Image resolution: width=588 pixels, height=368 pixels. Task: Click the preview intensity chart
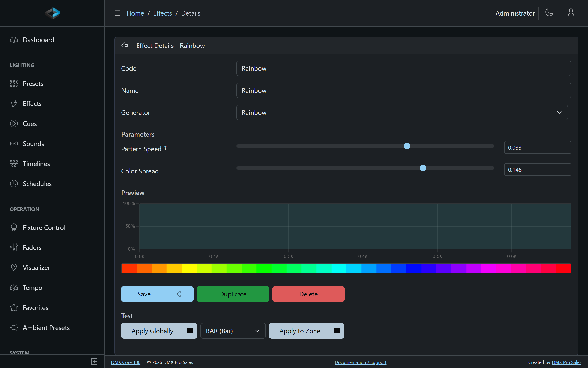pos(355,226)
